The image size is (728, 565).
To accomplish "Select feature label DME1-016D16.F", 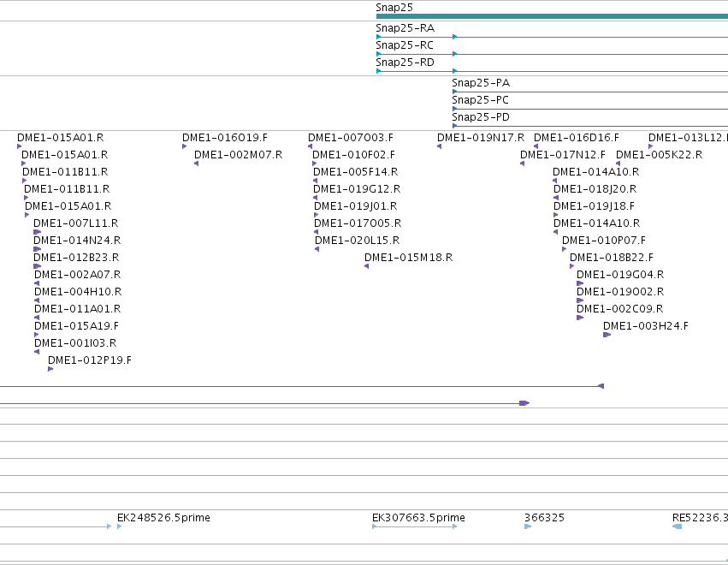I will click(577, 138).
